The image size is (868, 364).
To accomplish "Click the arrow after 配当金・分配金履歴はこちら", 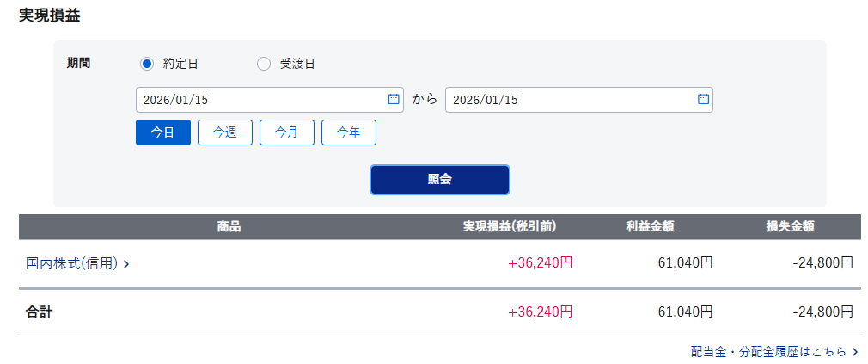I will coord(854,352).
